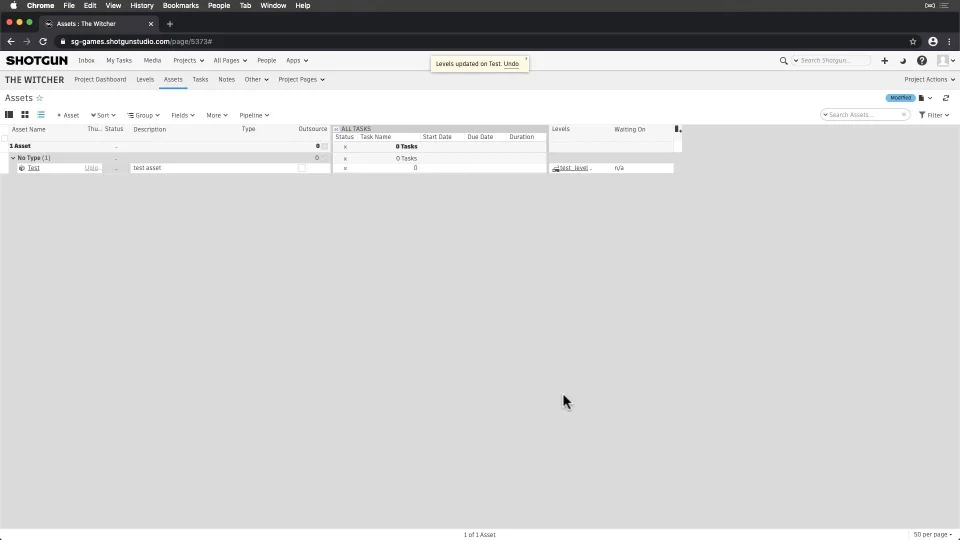Toggle the select-all checkbox in table header
960x540 pixels.
click(4, 138)
